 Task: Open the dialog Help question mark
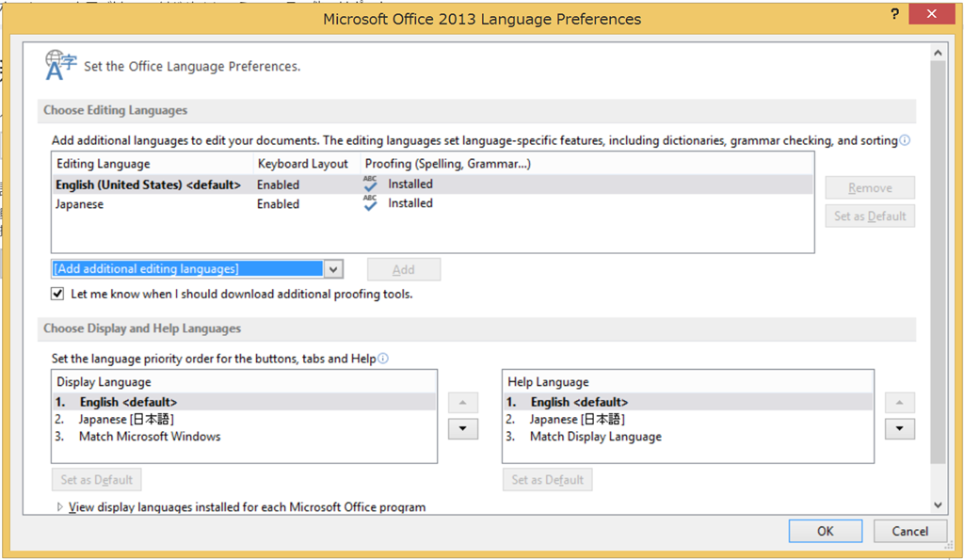click(894, 13)
